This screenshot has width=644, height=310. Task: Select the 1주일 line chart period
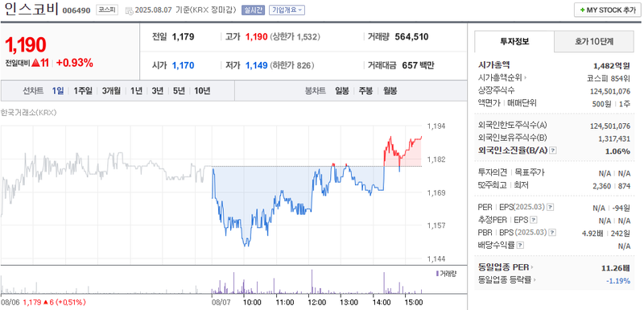[x=83, y=91]
